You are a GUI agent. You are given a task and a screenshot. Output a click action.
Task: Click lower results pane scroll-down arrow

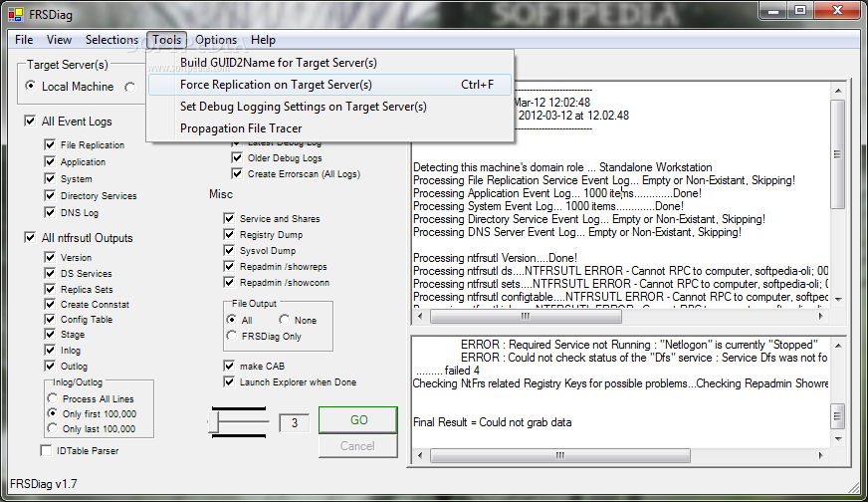(x=838, y=439)
